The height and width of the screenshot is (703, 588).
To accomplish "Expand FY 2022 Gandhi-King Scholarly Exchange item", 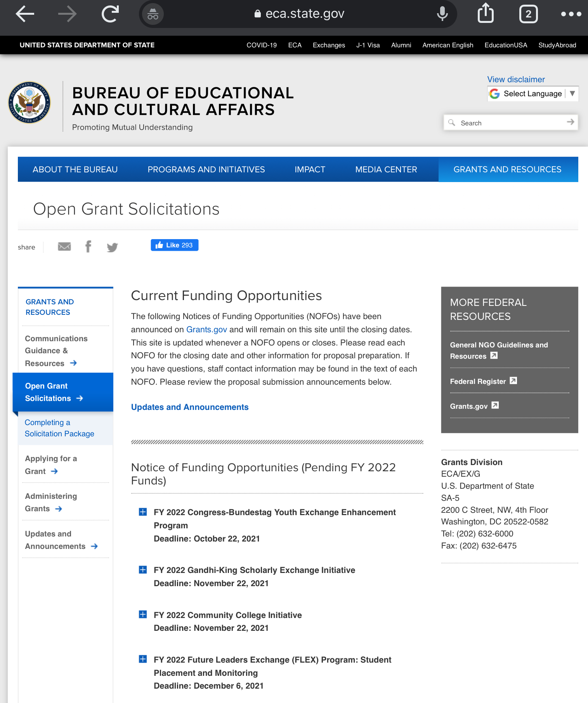I will tap(143, 570).
